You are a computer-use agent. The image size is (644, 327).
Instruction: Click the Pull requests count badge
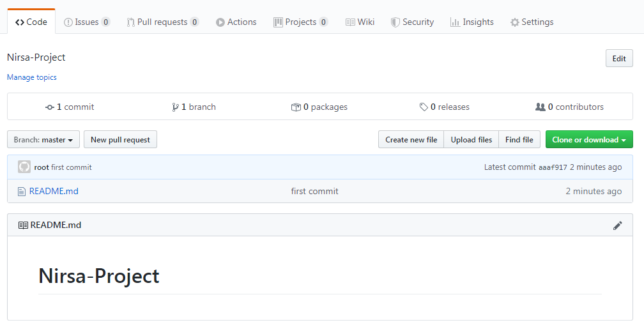click(x=194, y=22)
